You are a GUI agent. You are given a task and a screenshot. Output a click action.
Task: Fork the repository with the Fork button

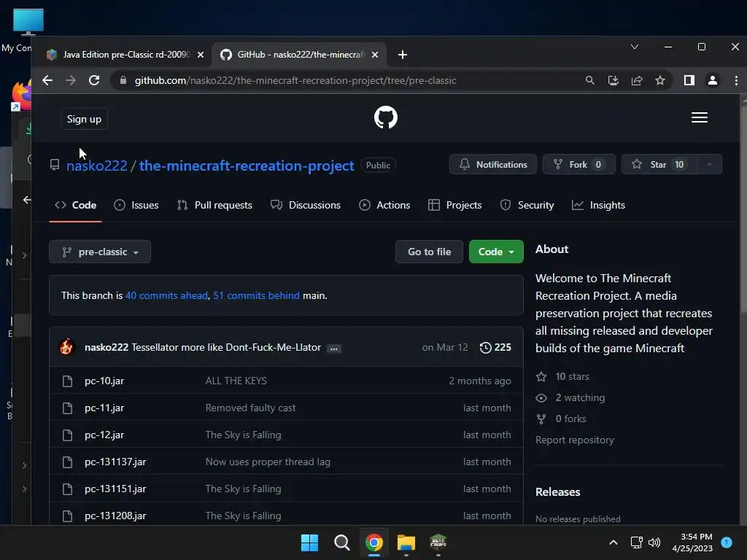click(578, 164)
